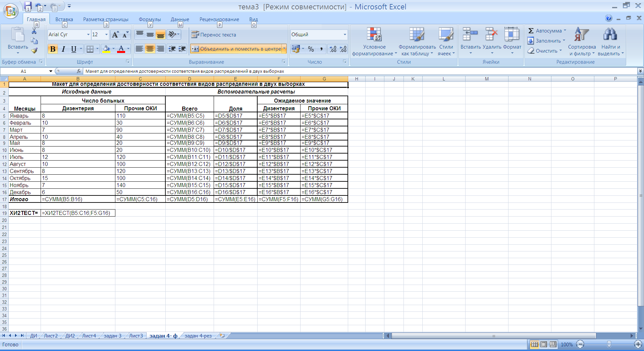Switch to Page Break Preview view
644x351 pixels.
(553, 344)
